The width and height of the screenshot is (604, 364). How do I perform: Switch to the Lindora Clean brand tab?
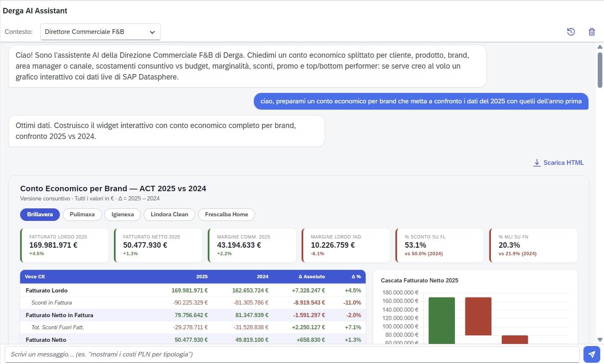169,215
